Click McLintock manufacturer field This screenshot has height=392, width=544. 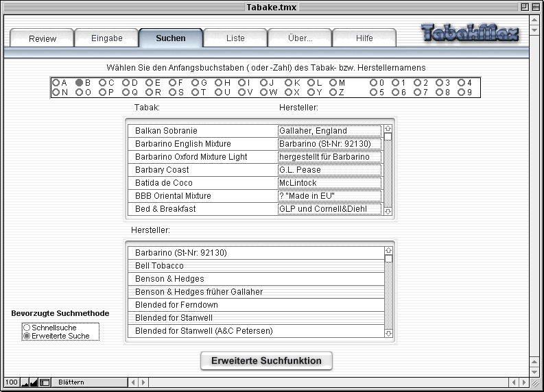tap(329, 183)
